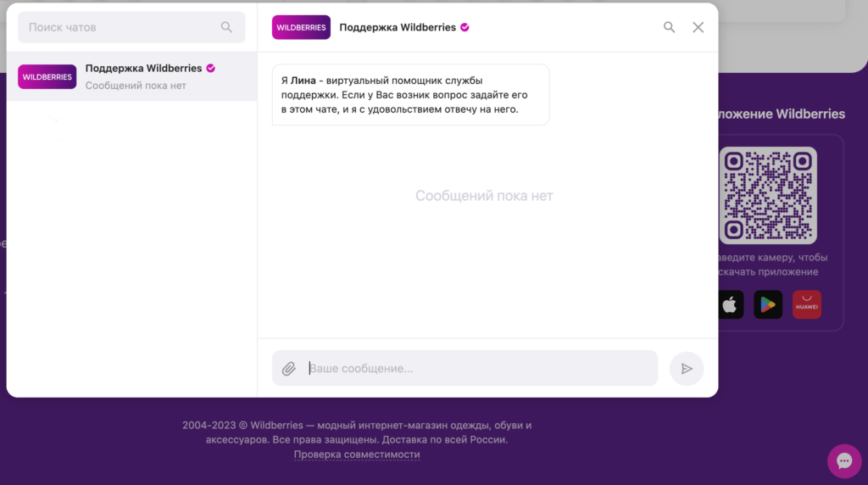The height and width of the screenshot is (485, 868).
Task: Focus the 'Поиск чатов' search input
Action: pyautogui.click(x=131, y=27)
